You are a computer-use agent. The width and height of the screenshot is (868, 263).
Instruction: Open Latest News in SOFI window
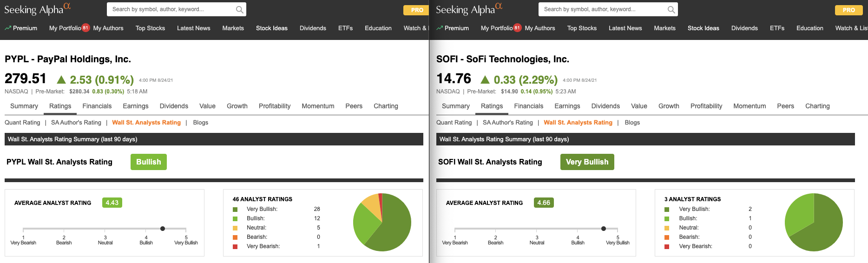(625, 28)
